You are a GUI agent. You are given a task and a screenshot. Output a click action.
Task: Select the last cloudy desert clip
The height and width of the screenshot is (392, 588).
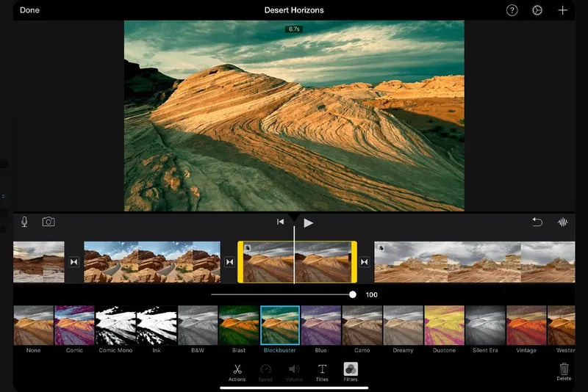[474, 262]
